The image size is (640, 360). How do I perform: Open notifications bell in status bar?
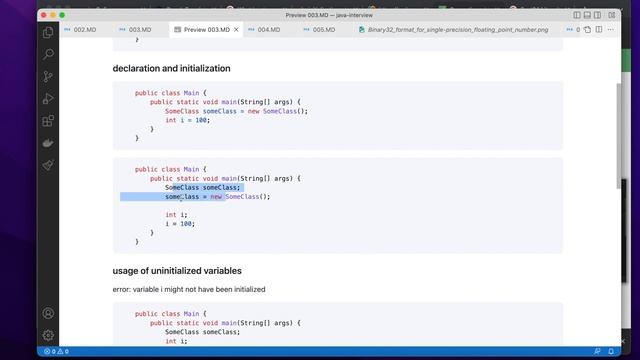(x=611, y=351)
